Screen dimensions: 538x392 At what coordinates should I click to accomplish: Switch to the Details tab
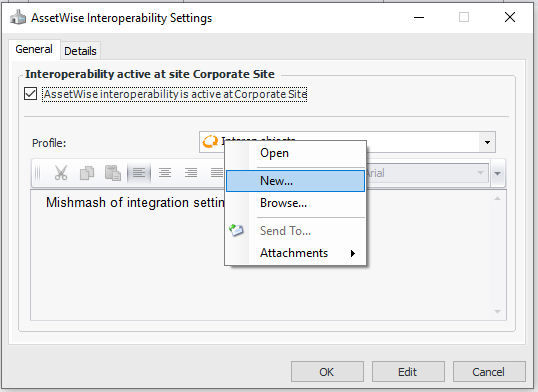(x=81, y=51)
